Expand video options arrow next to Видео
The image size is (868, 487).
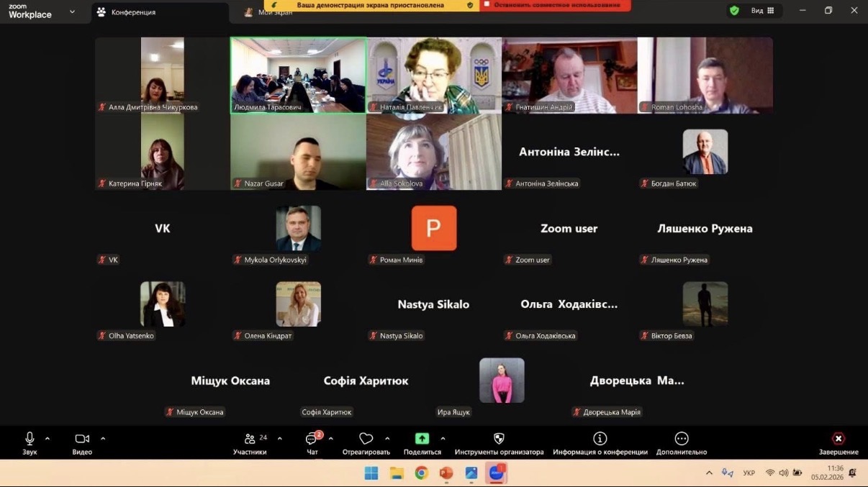pyautogui.click(x=103, y=439)
